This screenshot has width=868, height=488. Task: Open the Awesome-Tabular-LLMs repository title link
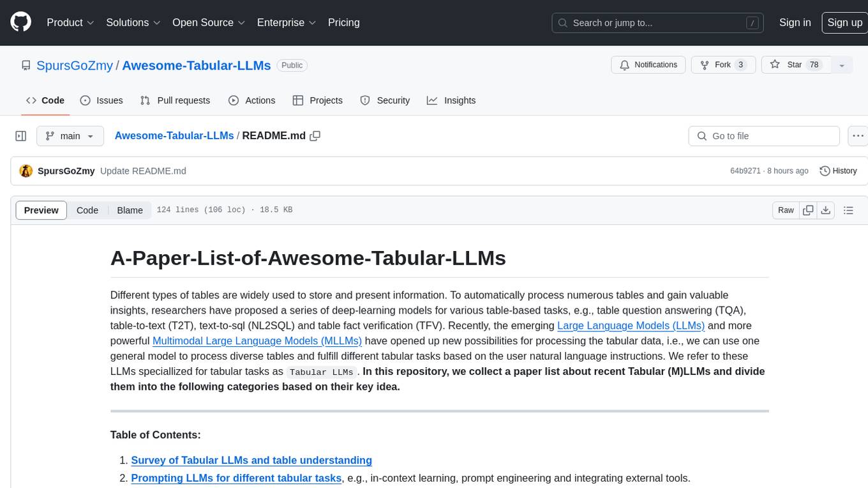[197, 65]
